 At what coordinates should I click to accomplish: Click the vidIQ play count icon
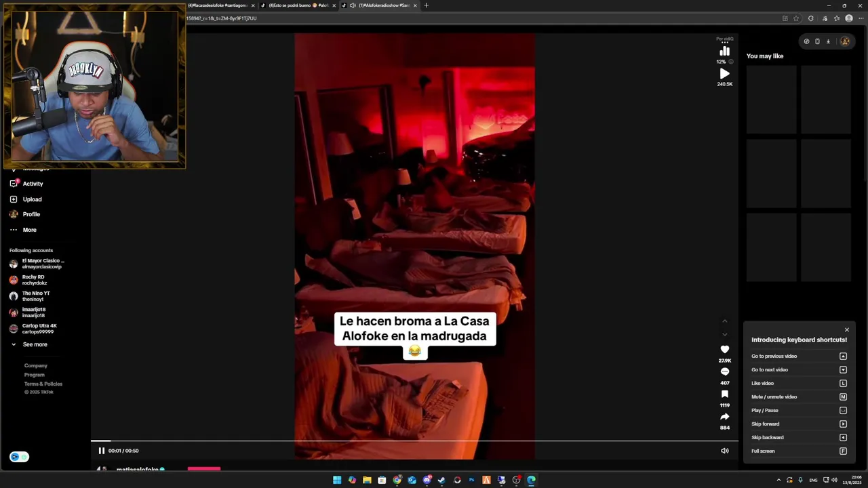(x=724, y=74)
